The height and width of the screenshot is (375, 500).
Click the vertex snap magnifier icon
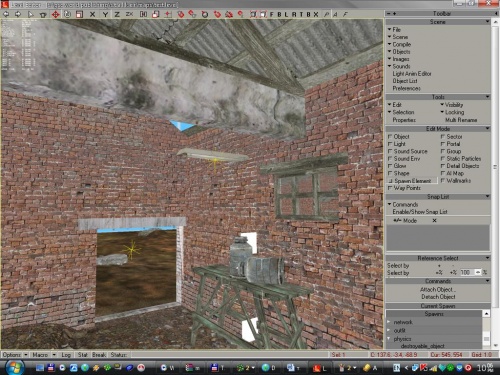(240, 14)
